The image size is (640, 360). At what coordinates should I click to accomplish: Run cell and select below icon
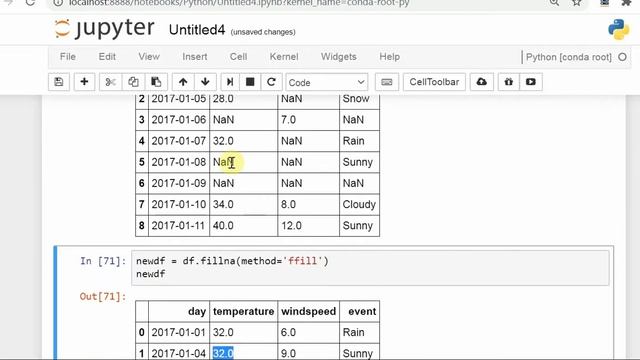230,82
